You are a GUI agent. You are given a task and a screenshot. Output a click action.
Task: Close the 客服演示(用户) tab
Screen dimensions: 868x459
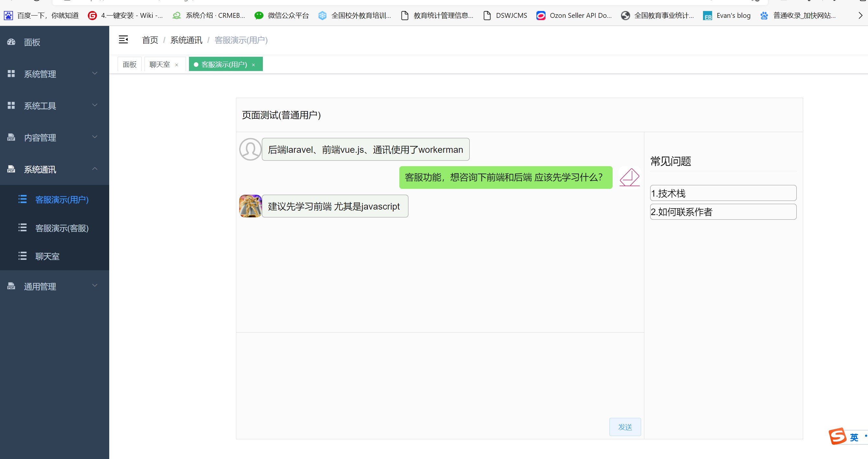click(x=253, y=65)
